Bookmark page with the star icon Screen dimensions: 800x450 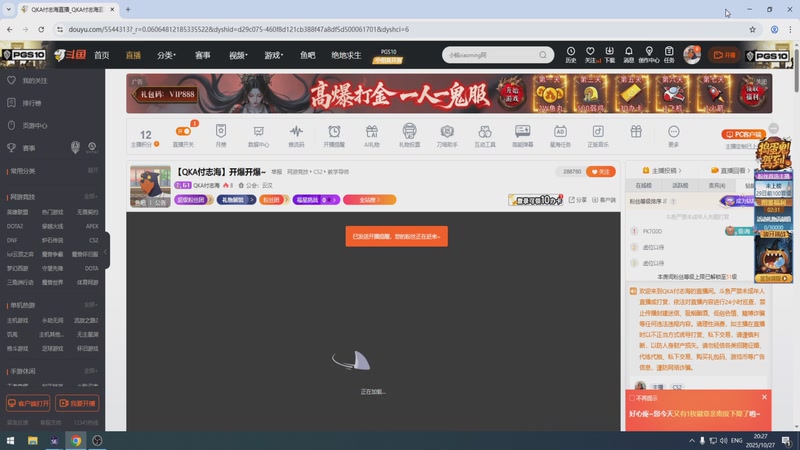coord(752,30)
